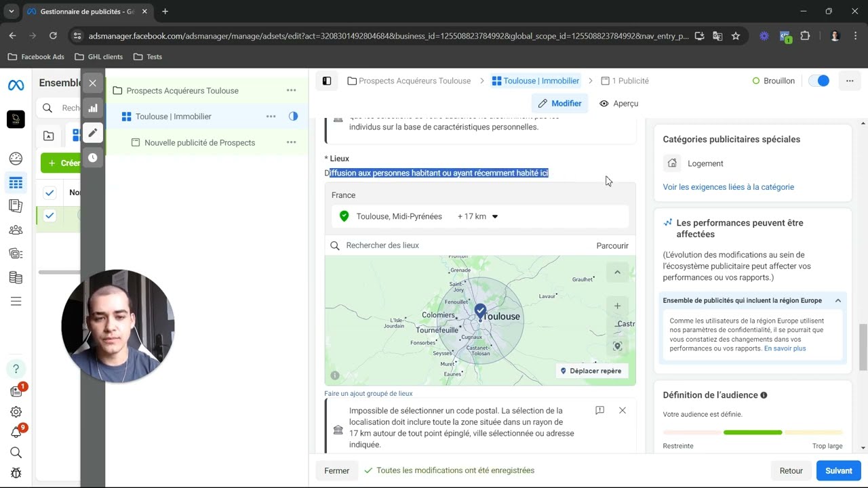Reload the page
868x488 pixels.
53,36
